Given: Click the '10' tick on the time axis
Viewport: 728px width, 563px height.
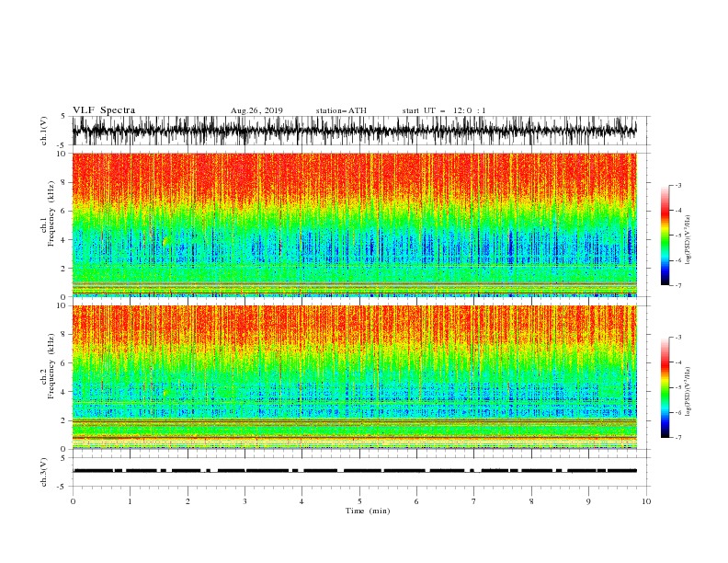Looking at the screenshot, I should tap(646, 501).
